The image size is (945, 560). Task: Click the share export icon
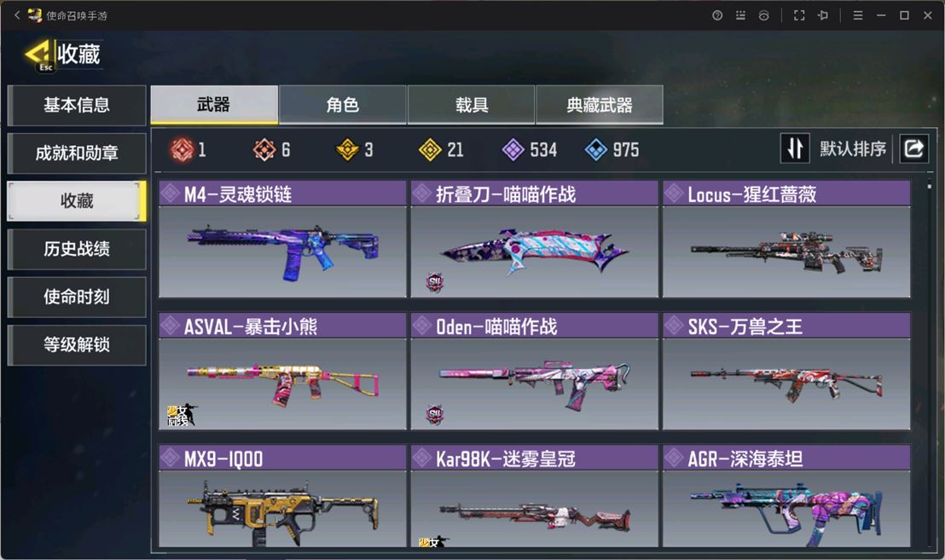(x=913, y=148)
